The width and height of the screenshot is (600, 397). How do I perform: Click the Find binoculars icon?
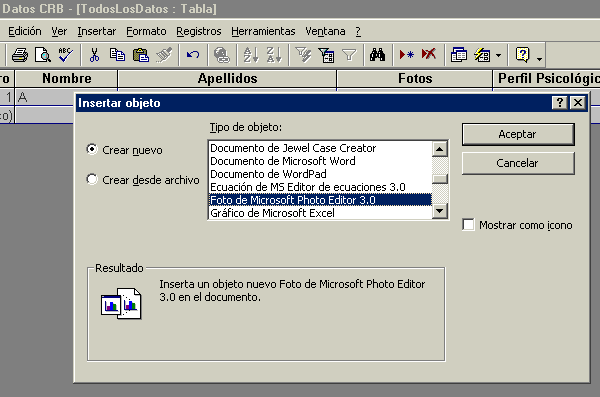377,55
